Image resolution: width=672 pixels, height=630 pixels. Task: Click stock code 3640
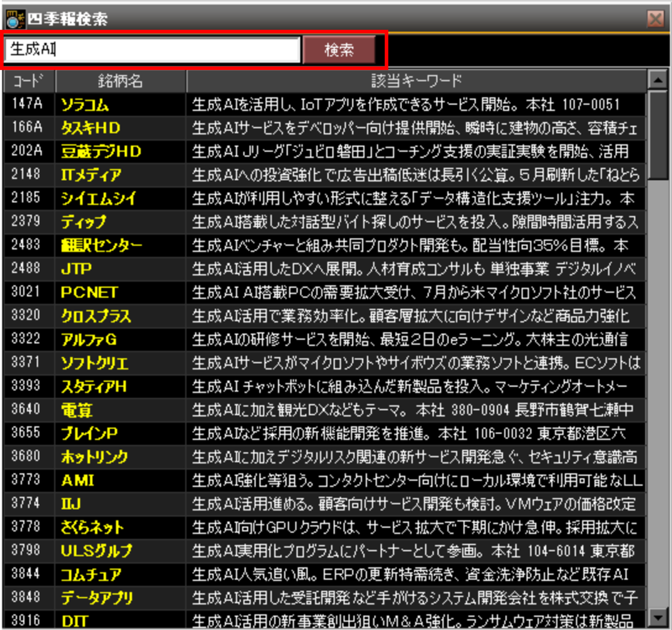[26, 409]
